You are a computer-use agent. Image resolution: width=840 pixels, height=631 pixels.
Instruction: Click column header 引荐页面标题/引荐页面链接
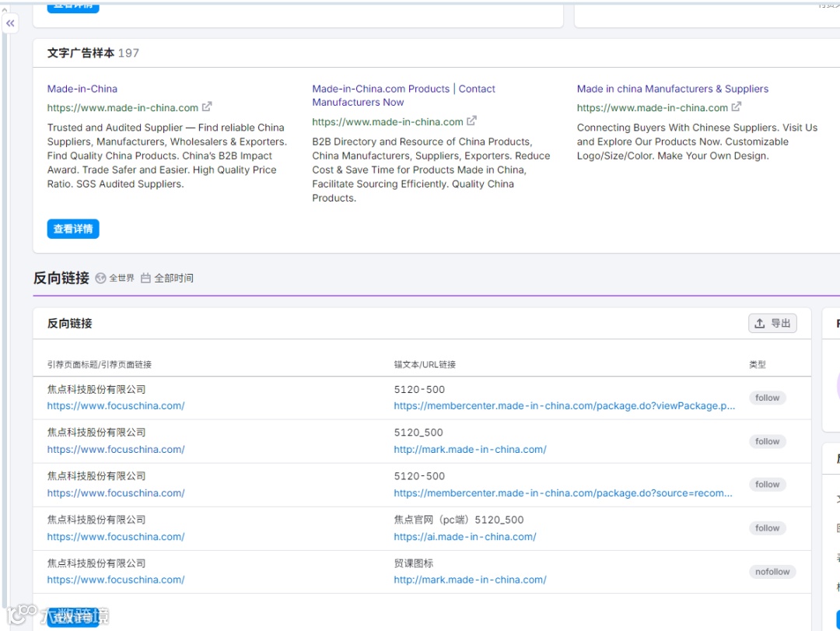[x=99, y=365]
